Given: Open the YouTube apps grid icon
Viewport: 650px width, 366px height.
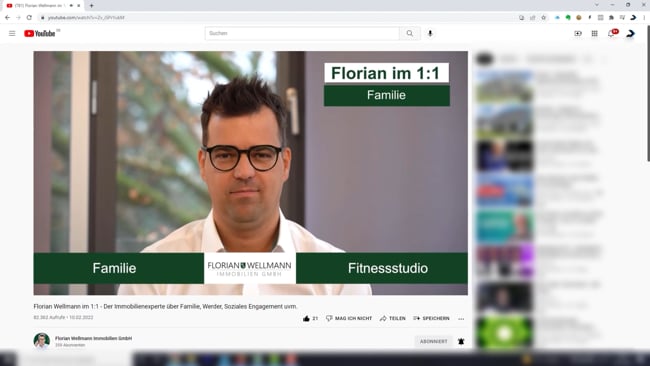Looking at the screenshot, I should pyautogui.click(x=594, y=33).
